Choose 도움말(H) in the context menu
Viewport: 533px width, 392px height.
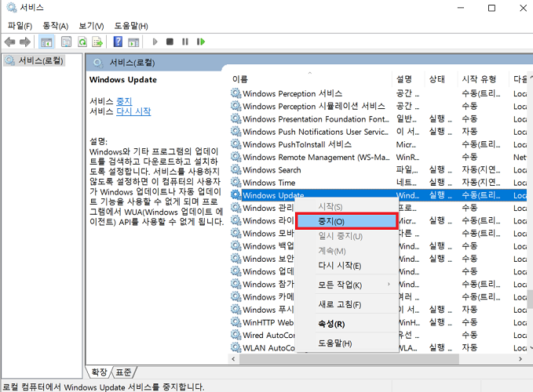pyautogui.click(x=346, y=343)
